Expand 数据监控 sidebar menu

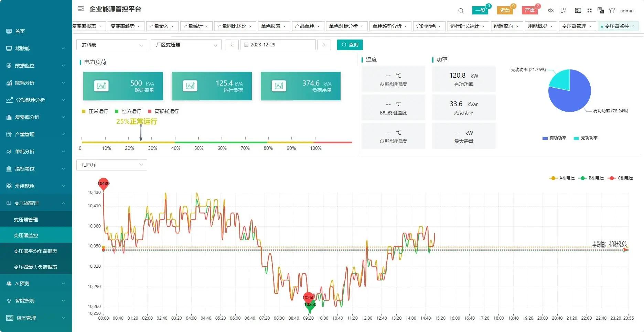point(36,66)
